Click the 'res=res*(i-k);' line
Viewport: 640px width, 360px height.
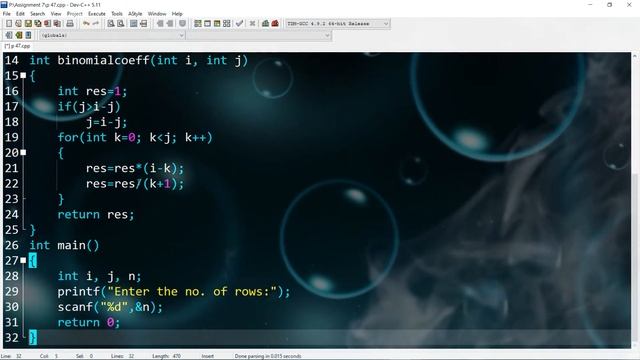pyautogui.click(x=135, y=168)
